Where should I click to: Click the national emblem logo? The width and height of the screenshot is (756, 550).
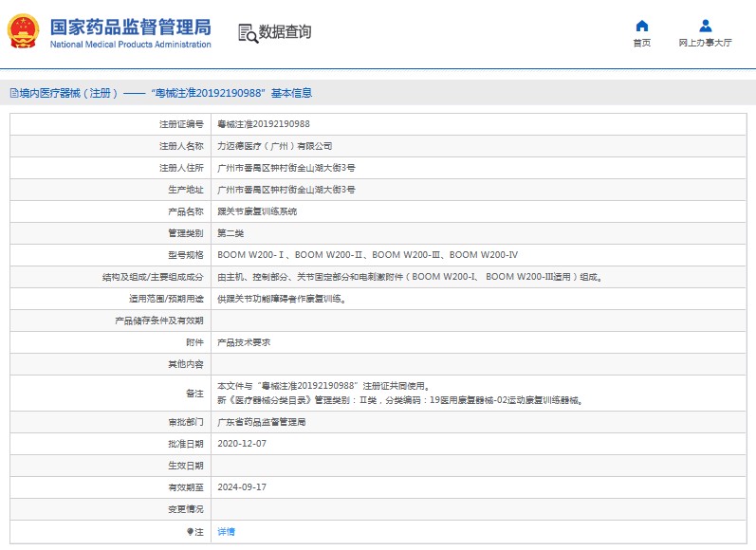24,32
